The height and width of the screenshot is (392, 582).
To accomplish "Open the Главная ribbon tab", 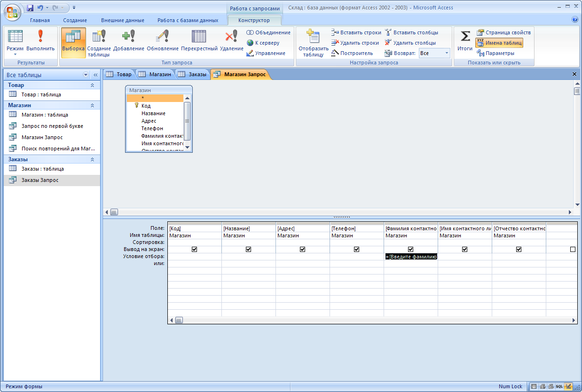I will click(x=40, y=20).
